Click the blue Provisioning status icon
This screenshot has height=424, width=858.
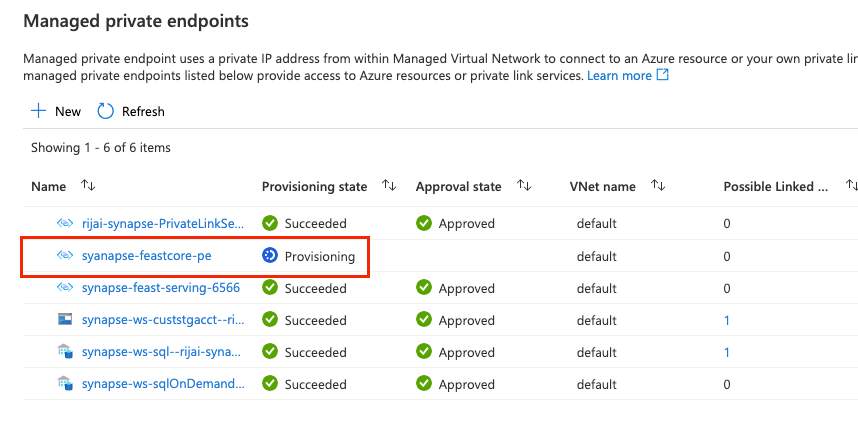[x=270, y=255]
